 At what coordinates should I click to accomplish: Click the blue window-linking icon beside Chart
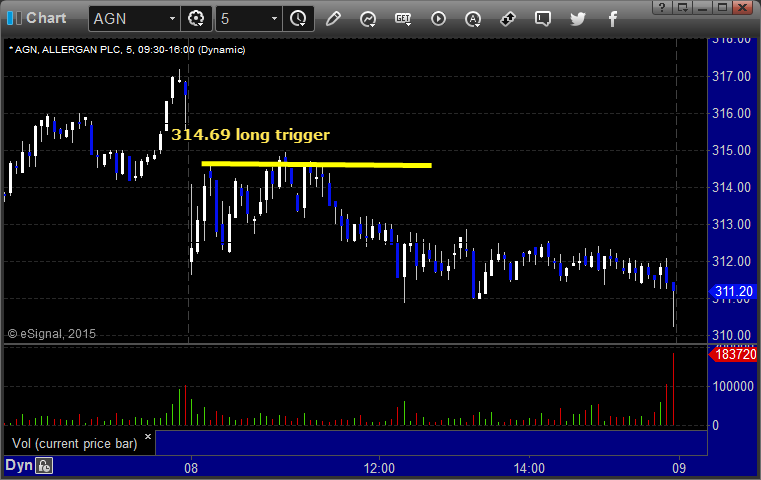point(14,18)
